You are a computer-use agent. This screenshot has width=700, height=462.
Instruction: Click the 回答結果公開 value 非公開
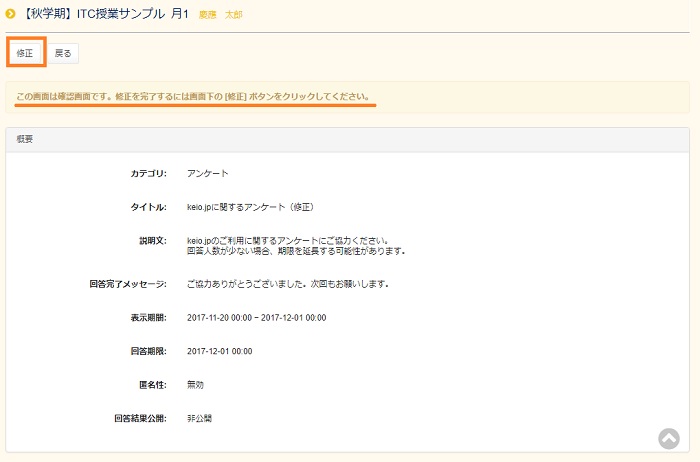tap(200, 418)
